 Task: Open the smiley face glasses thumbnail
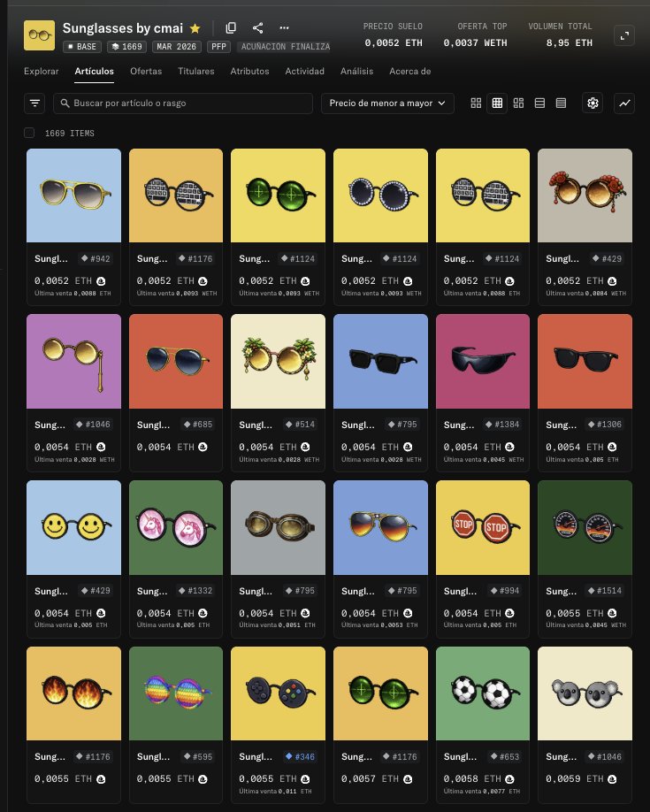(x=73, y=528)
